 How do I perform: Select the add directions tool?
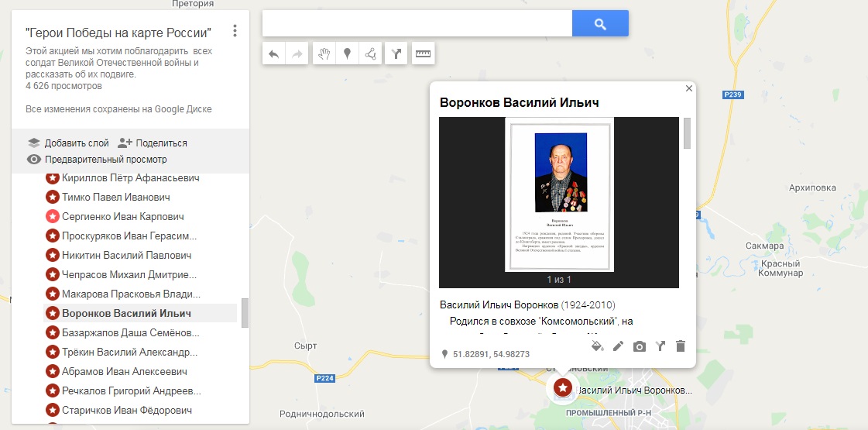point(396,53)
